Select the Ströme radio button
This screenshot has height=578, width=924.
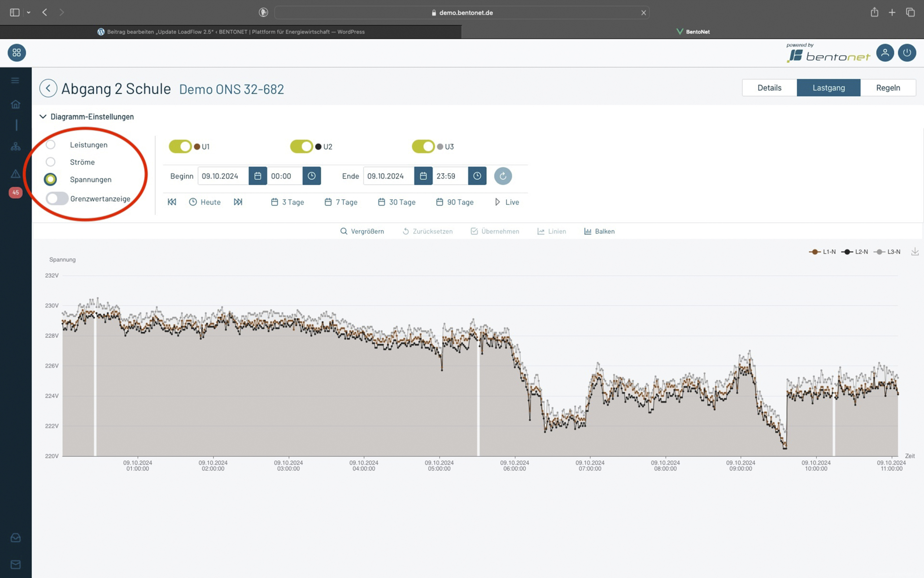pyautogui.click(x=51, y=162)
